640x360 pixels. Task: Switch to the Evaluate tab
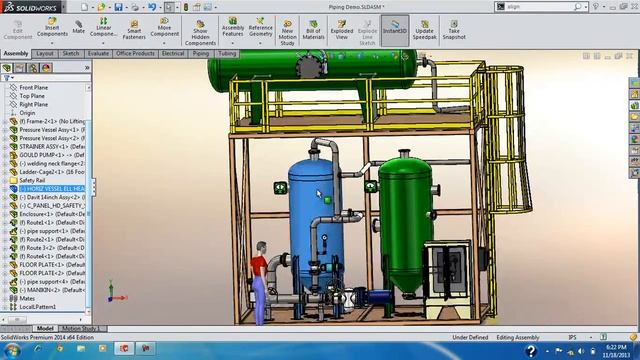click(x=98, y=53)
